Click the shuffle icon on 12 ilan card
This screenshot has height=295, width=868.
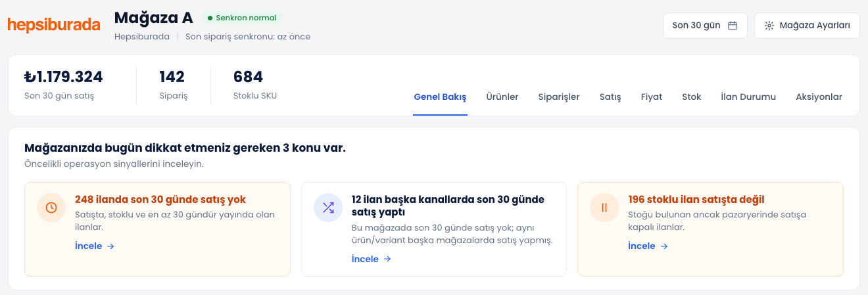tap(328, 208)
